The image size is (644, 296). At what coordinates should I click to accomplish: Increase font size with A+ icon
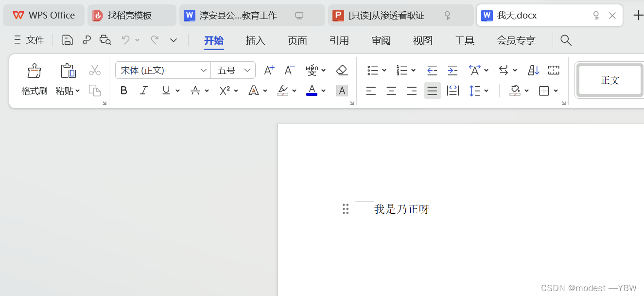tap(269, 70)
